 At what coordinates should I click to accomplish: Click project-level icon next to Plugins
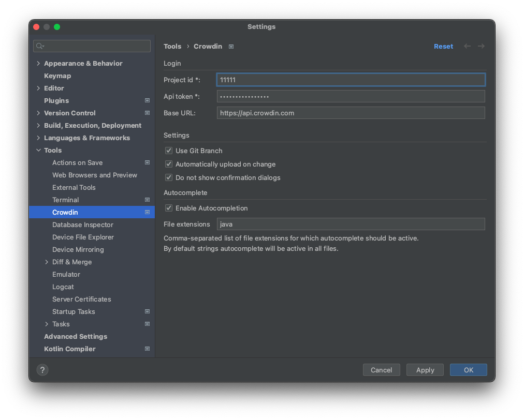click(x=147, y=100)
